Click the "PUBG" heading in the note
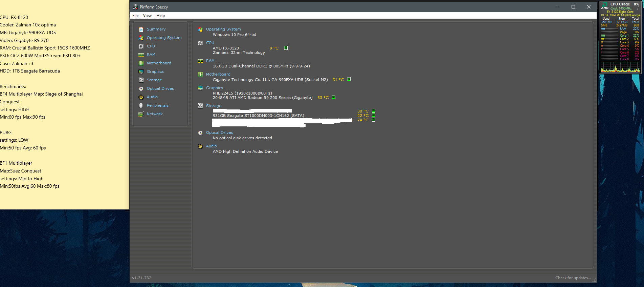The width and height of the screenshot is (644, 287). tap(6, 132)
